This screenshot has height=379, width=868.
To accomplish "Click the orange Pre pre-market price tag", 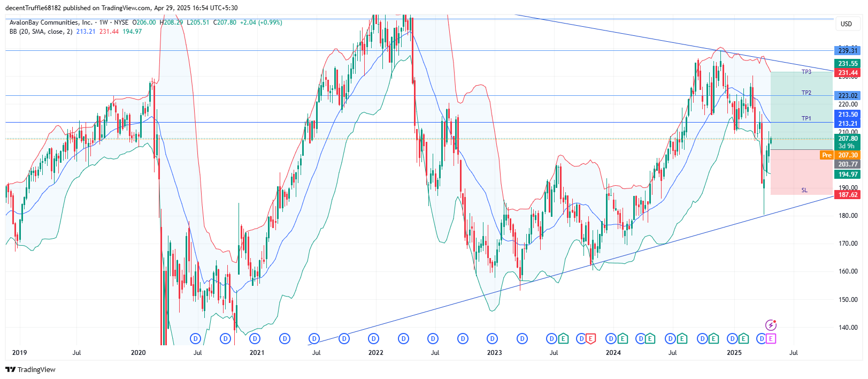I will point(826,155).
